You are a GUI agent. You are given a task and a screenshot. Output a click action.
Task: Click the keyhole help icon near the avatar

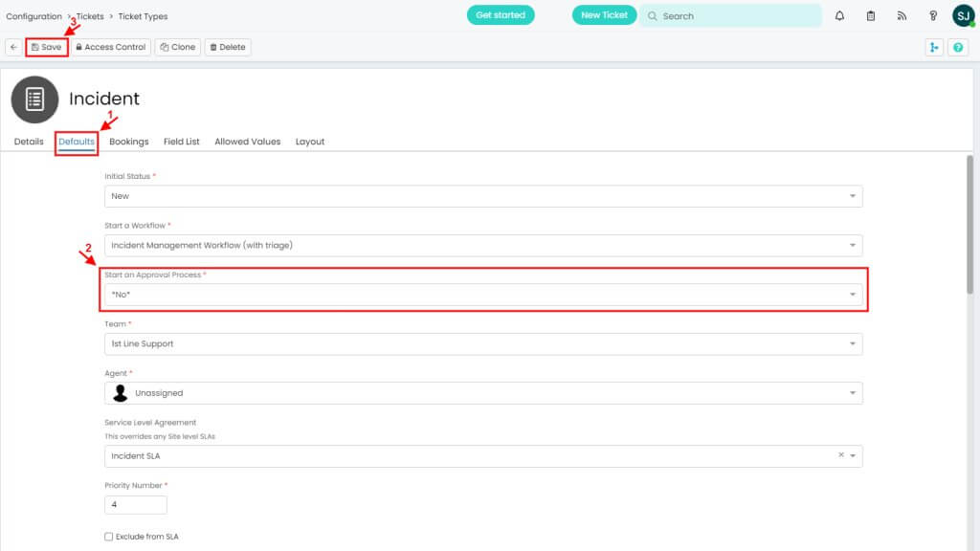click(932, 15)
